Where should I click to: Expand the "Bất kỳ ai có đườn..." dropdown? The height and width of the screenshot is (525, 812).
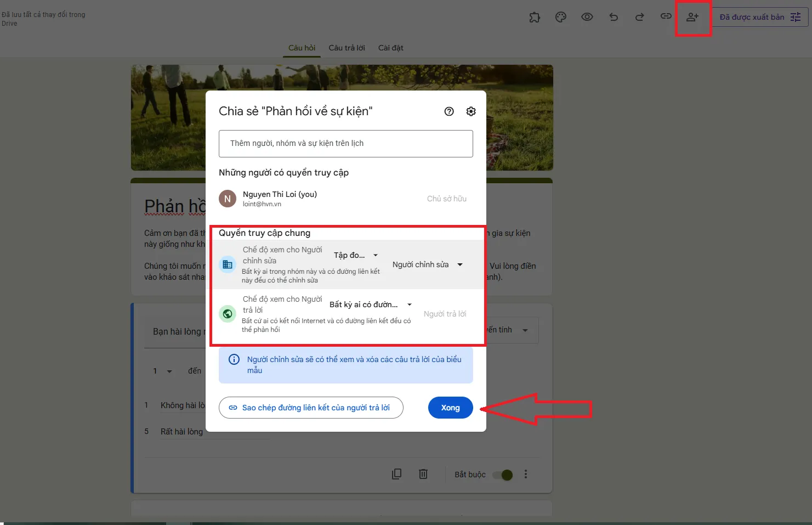pos(370,304)
